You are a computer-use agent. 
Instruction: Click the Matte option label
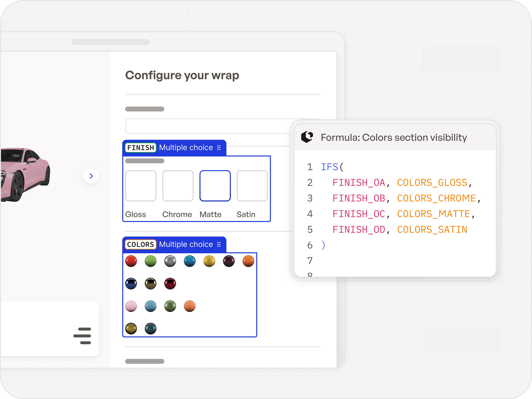point(210,214)
